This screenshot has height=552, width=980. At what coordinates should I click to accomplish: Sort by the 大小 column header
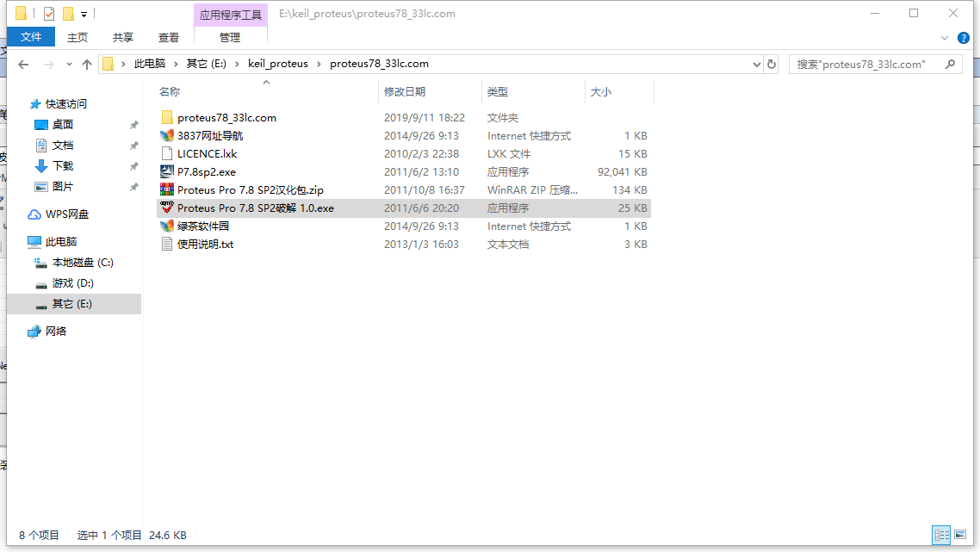(x=600, y=92)
